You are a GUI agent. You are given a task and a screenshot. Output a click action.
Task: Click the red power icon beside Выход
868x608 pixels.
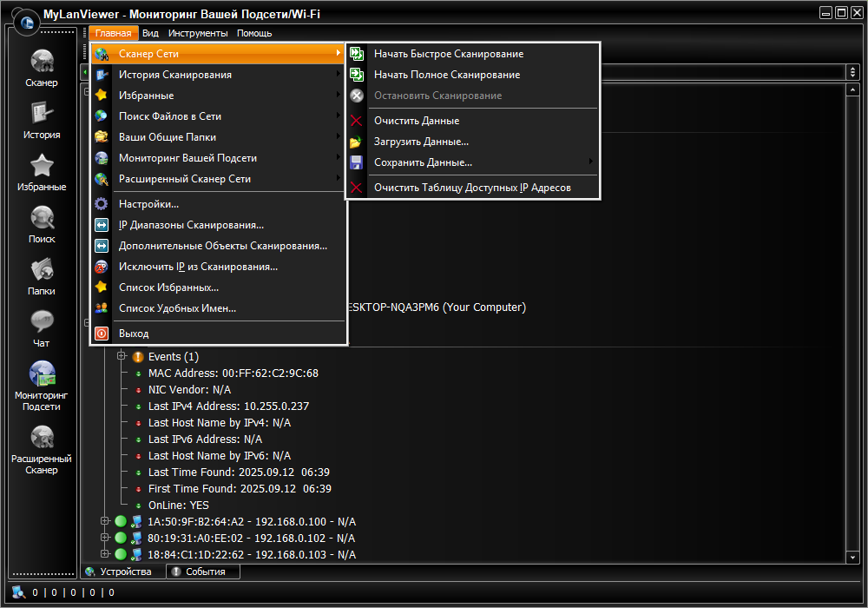pyautogui.click(x=102, y=334)
